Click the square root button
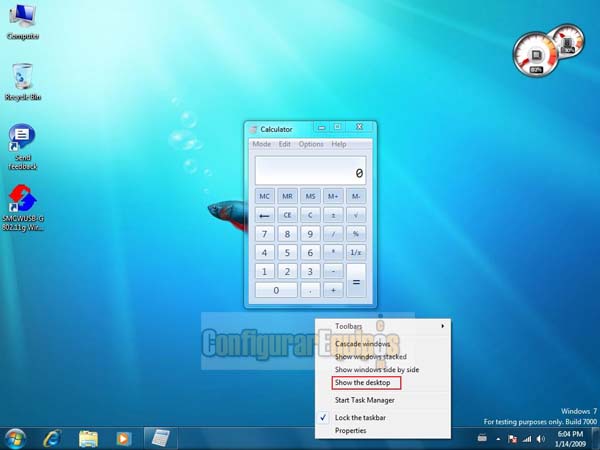The image size is (600, 450). point(356,215)
